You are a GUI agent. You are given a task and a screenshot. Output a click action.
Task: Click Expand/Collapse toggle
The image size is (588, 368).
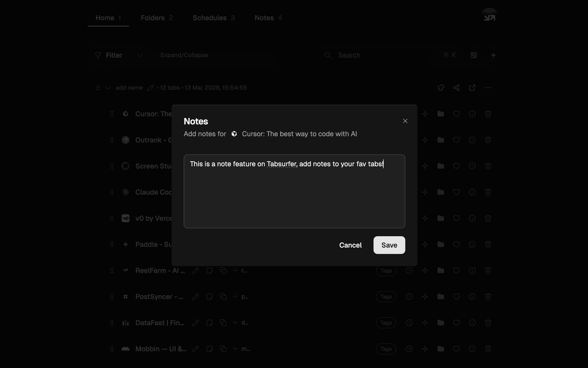[184, 55]
